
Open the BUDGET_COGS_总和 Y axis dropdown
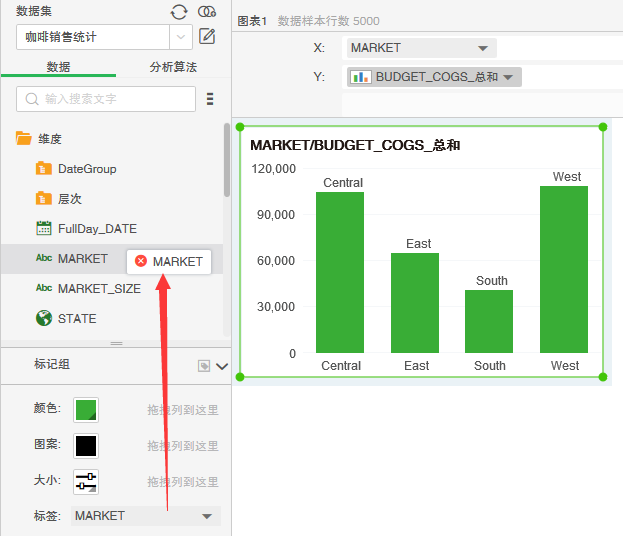click(508, 77)
